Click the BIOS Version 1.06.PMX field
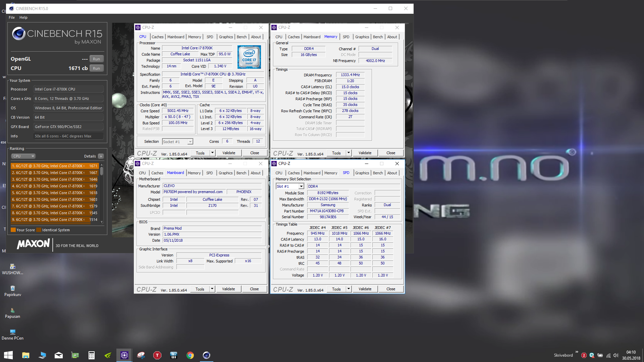Viewport: 644px width, 362px height. pos(212,234)
